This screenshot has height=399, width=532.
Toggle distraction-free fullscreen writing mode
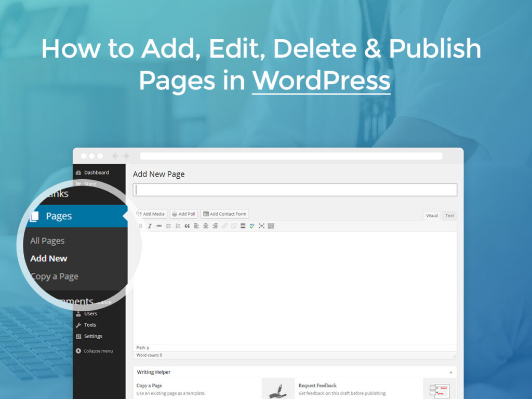(x=261, y=225)
